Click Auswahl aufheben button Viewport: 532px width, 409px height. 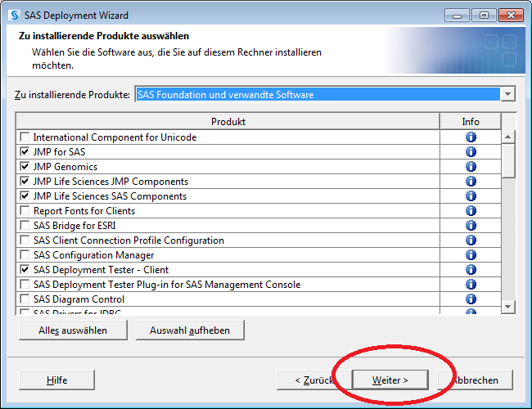(x=190, y=330)
